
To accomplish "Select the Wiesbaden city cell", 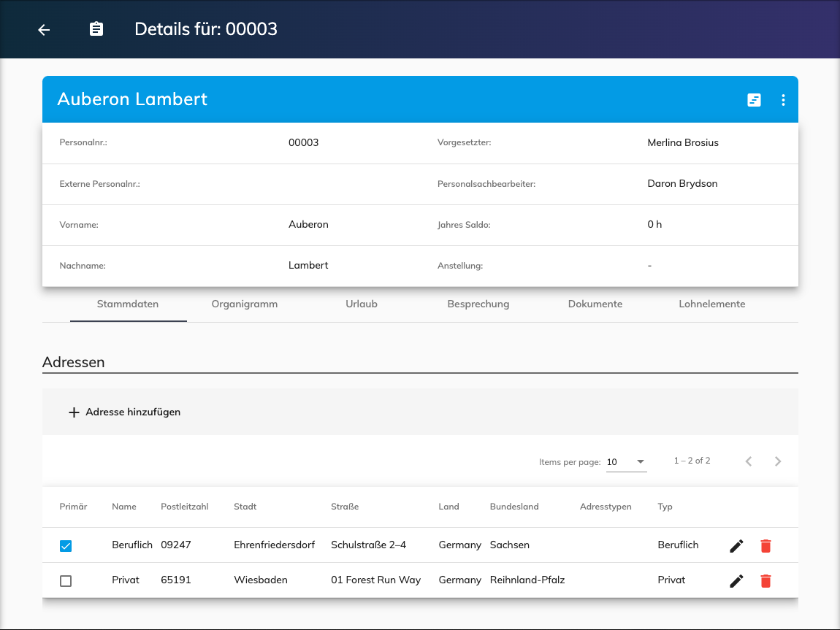I will coord(261,580).
